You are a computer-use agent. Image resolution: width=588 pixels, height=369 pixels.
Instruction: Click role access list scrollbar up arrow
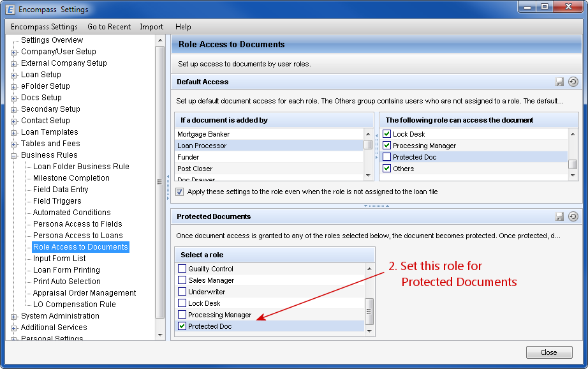tap(573, 134)
